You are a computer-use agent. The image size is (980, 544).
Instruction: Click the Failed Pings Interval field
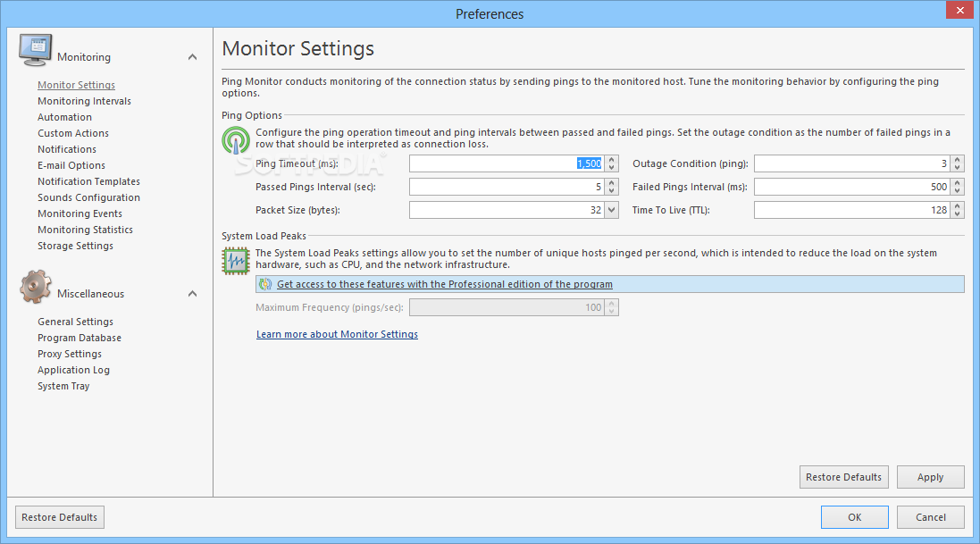(852, 187)
